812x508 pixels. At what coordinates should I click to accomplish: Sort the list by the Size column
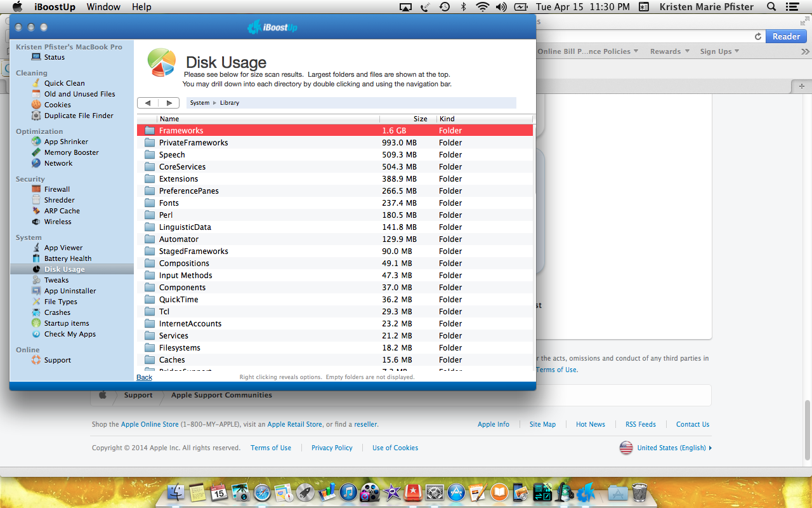[x=409, y=119]
